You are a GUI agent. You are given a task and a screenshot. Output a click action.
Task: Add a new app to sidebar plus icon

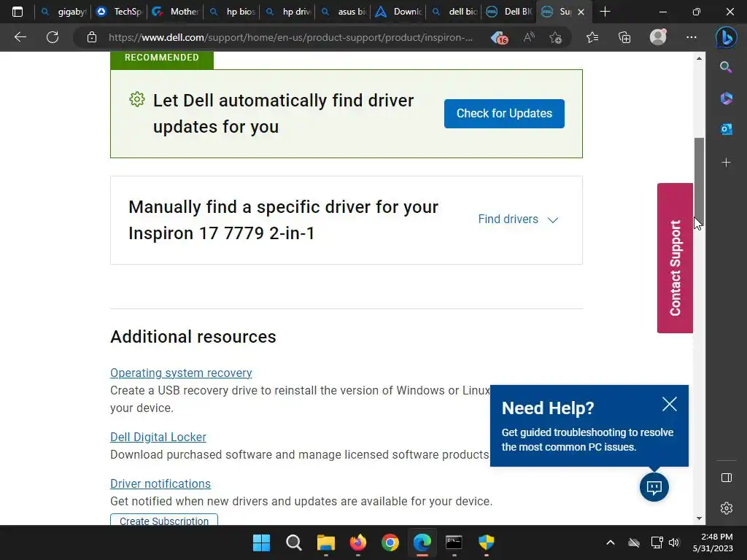point(726,163)
